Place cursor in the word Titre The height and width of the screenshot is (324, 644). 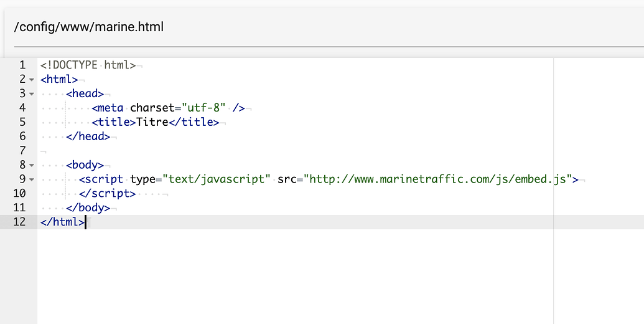click(152, 122)
